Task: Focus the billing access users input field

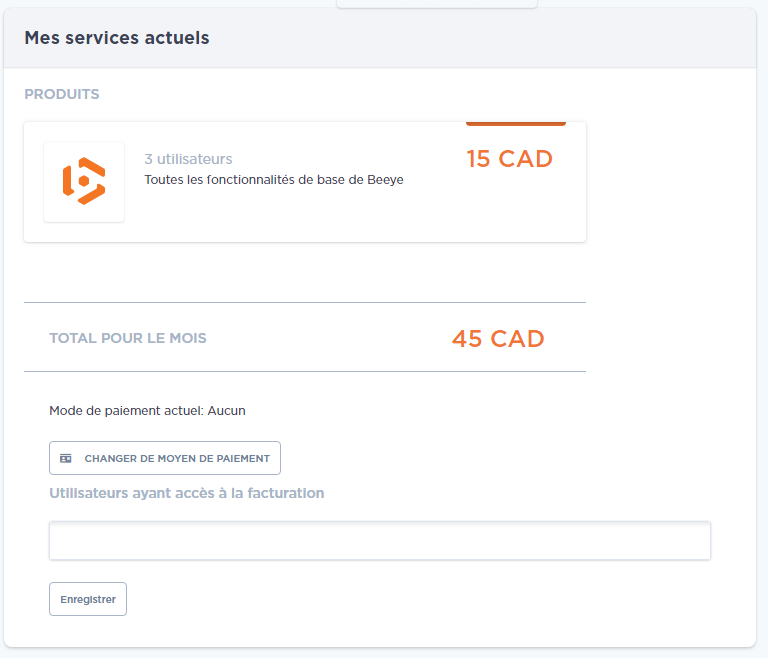Action: (x=380, y=540)
